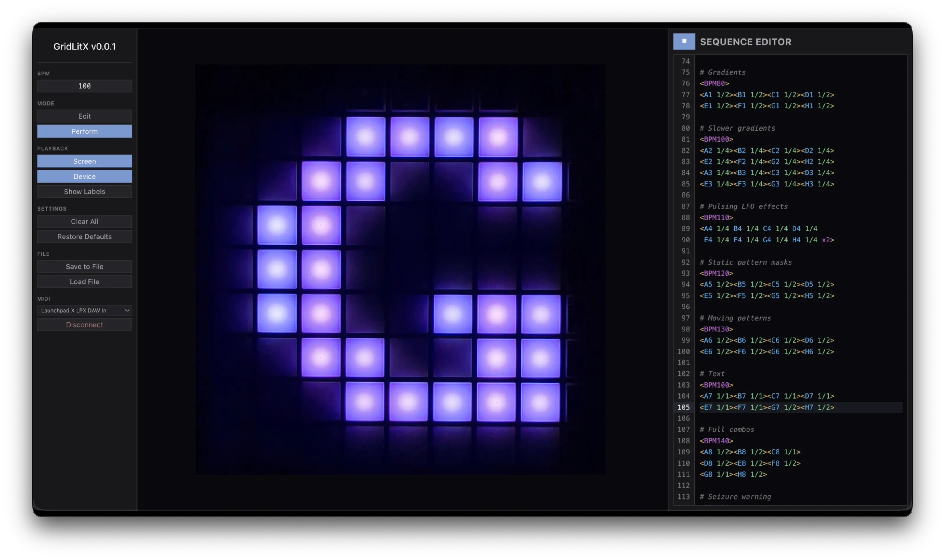Click line 110 starting with <D8 1/2>
Screen dimensions: 945x560
(750, 463)
